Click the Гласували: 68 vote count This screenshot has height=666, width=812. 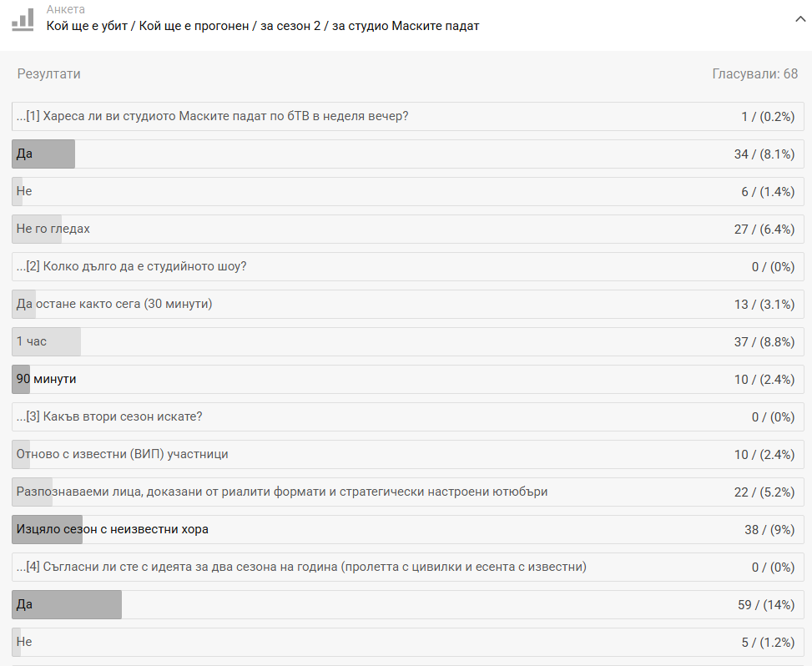tap(754, 74)
